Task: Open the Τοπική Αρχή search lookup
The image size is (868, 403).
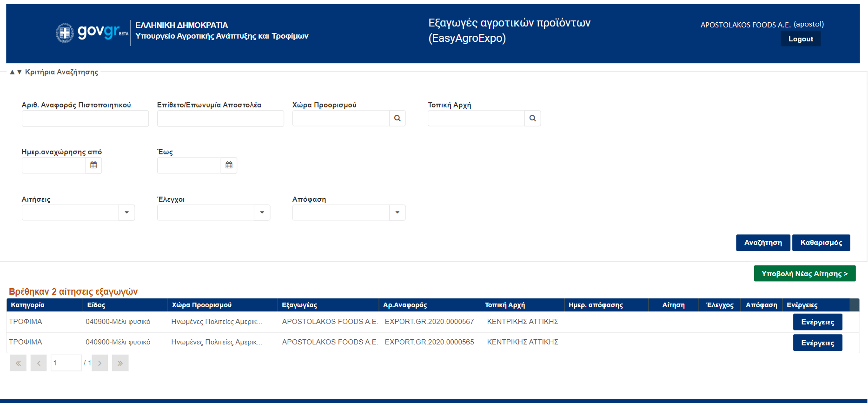Action: tap(533, 118)
